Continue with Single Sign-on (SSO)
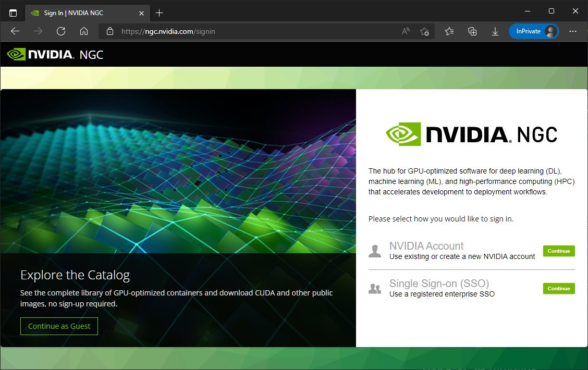 (x=559, y=289)
